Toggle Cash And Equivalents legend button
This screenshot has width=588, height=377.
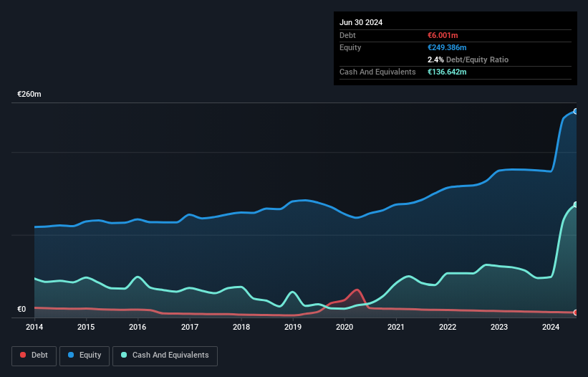click(x=165, y=355)
